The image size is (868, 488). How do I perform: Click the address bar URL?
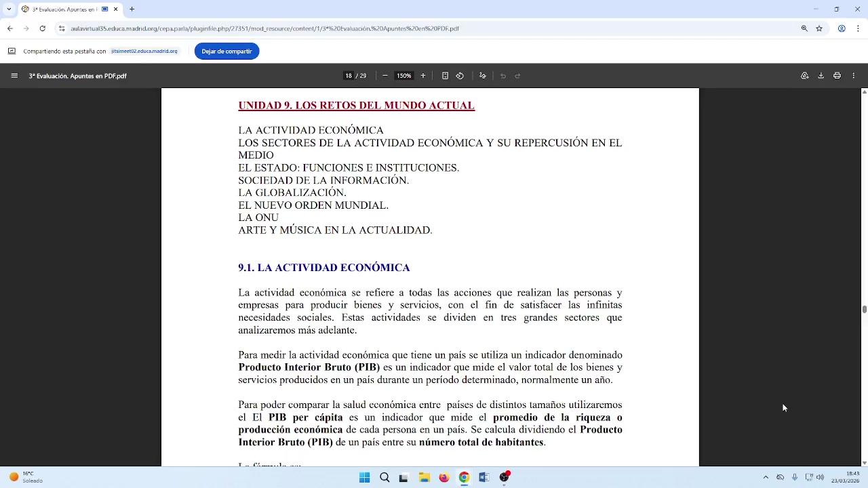point(265,28)
